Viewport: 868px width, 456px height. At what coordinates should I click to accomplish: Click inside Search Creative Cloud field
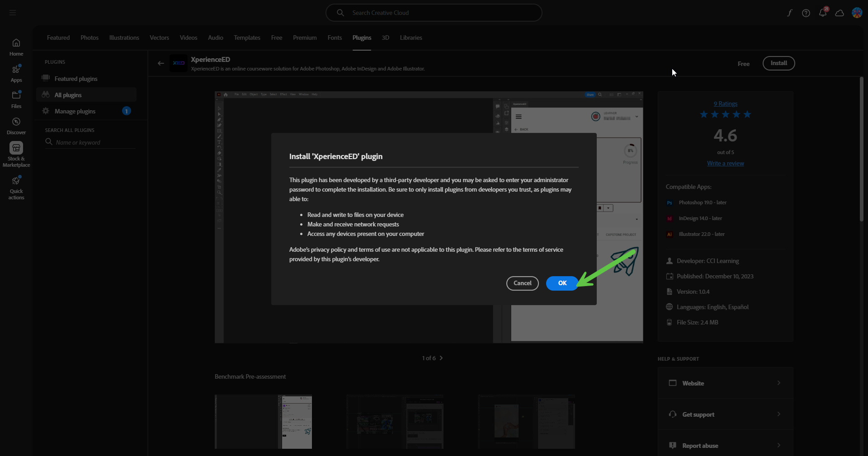click(434, 13)
